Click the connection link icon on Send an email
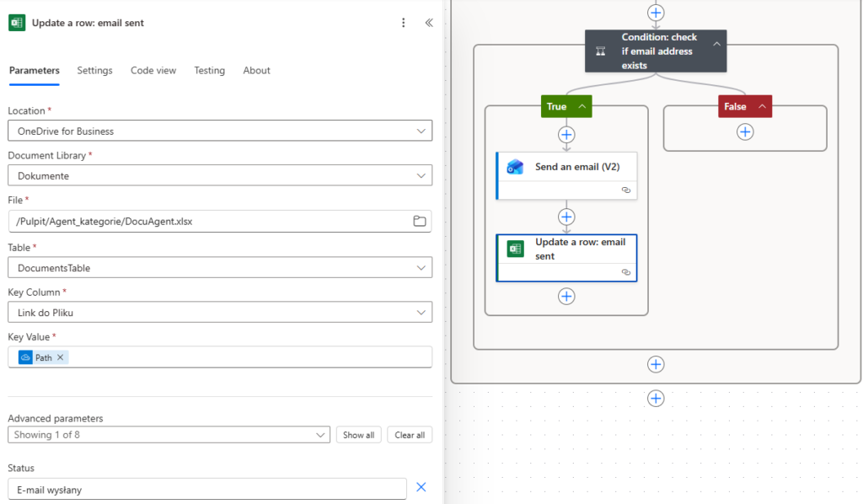The height and width of the screenshot is (504, 863). pyautogui.click(x=626, y=190)
